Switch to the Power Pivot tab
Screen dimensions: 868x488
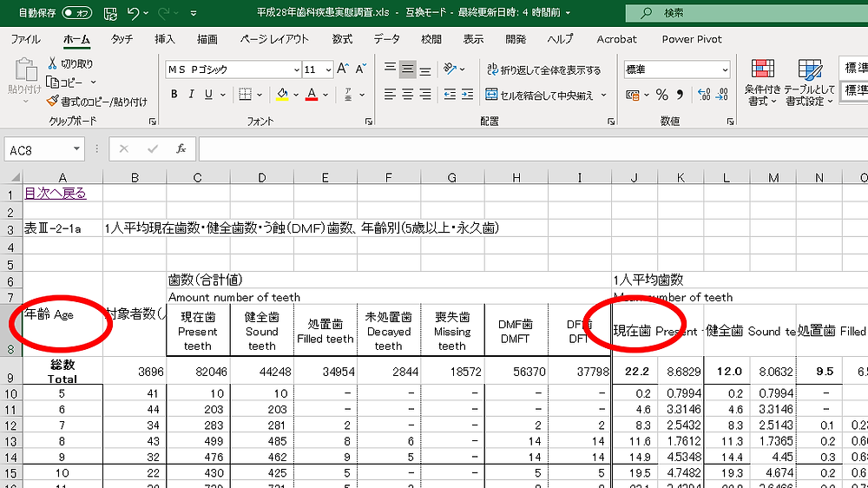point(692,39)
